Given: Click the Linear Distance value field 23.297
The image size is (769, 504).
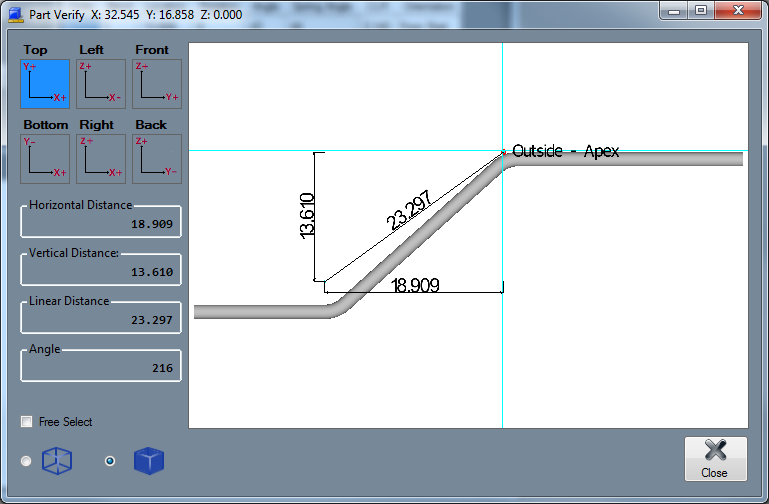Looking at the screenshot, I should 101,320.
